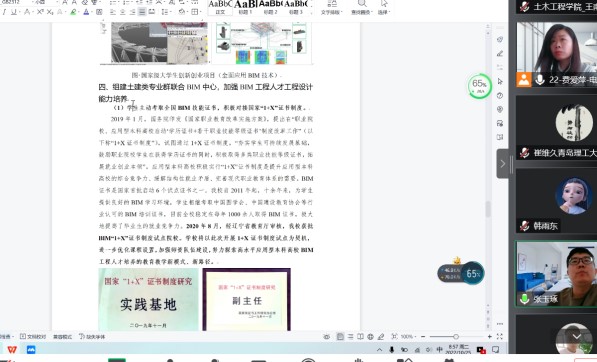Open the 文字排版 dropdown
The height and width of the screenshot is (362, 597).
click(x=332, y=8)
